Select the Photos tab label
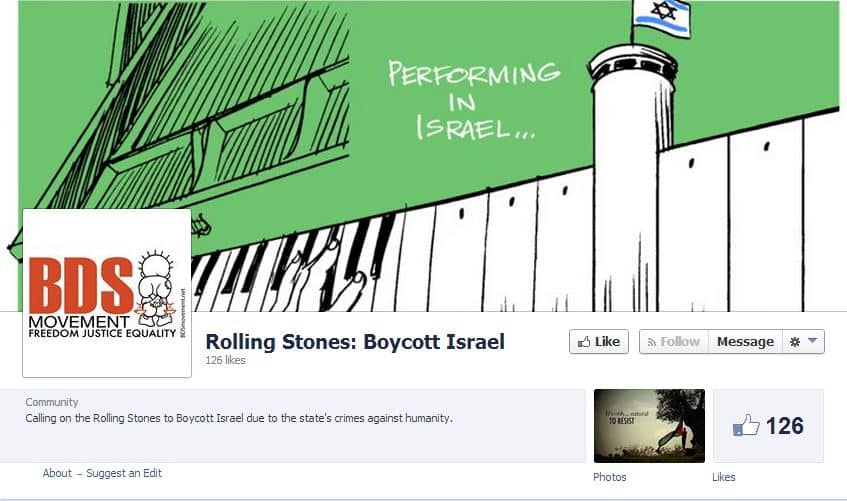847x501 pixels. coord(610,477)
